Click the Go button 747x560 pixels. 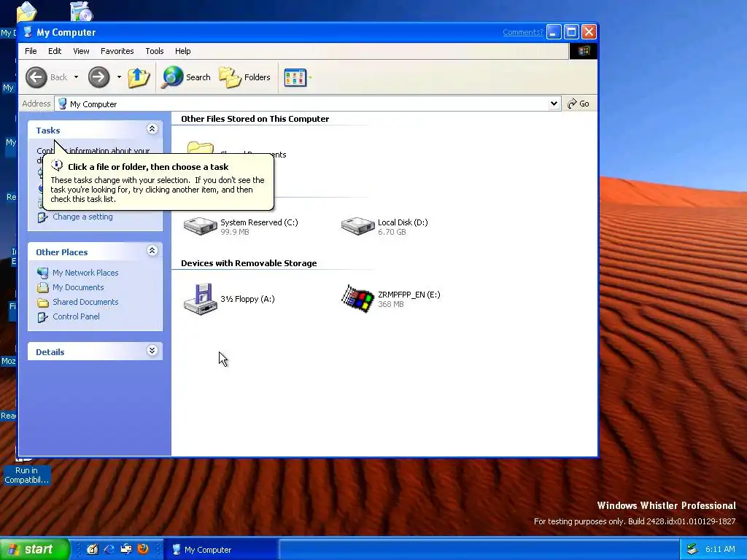point(578,104)
